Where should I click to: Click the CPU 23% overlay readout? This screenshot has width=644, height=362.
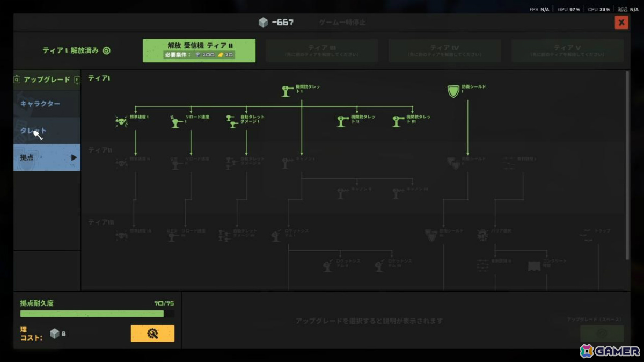(x=600, y=10)
